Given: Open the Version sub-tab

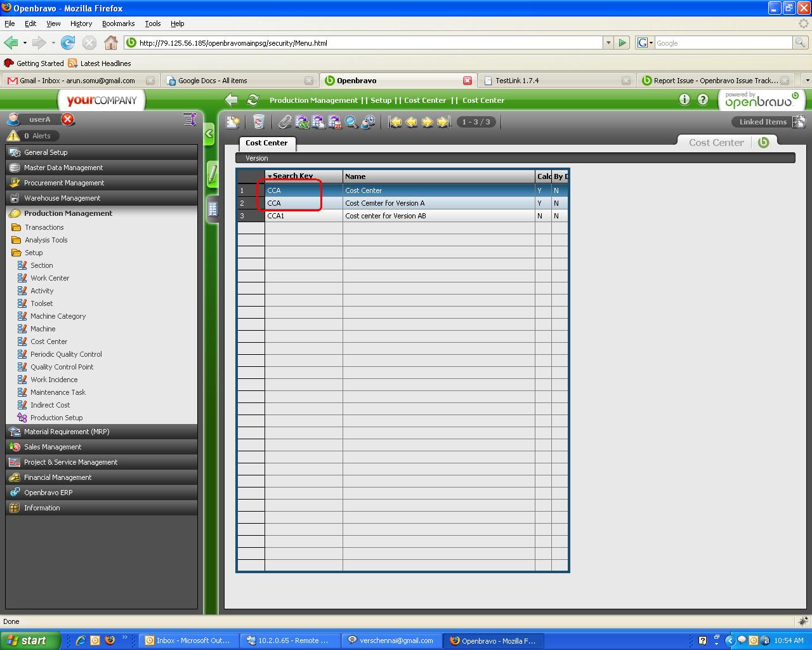Looking at the screenshot, I should [x=257, y=158].
